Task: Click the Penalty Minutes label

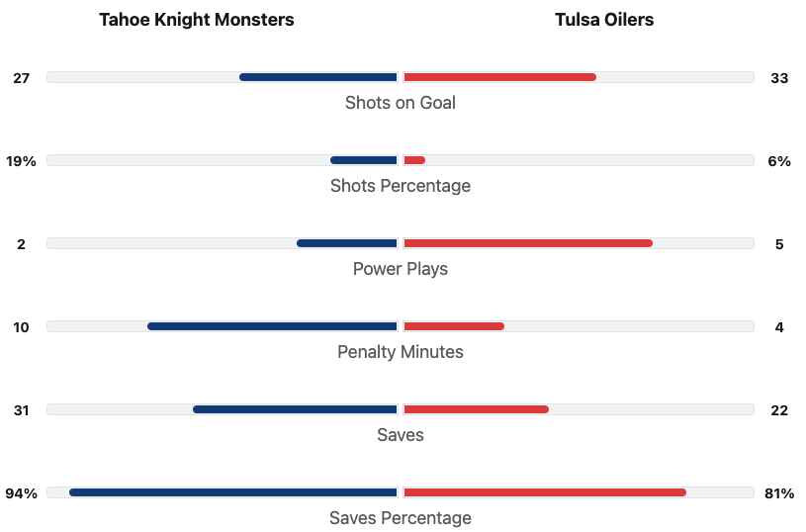Action: (x=401, y=352)
